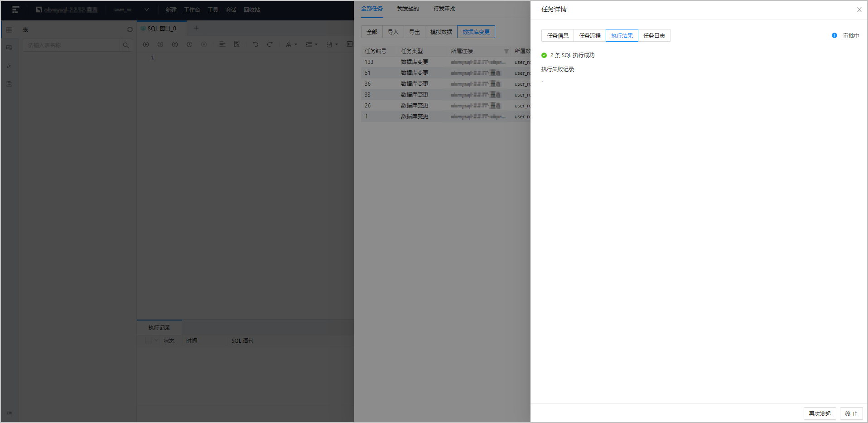Click the 再次发起 button
The width and height of the screenshot is (868, 423).
click(x=820, y=413)
